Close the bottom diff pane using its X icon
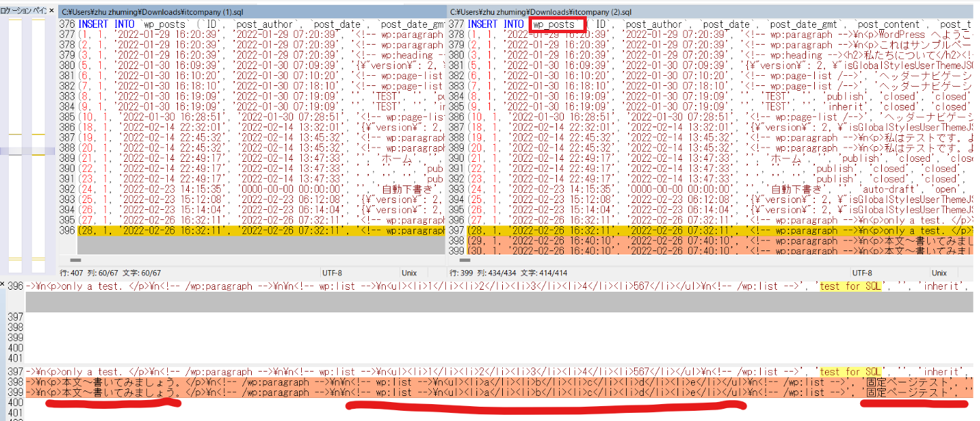 3,285
